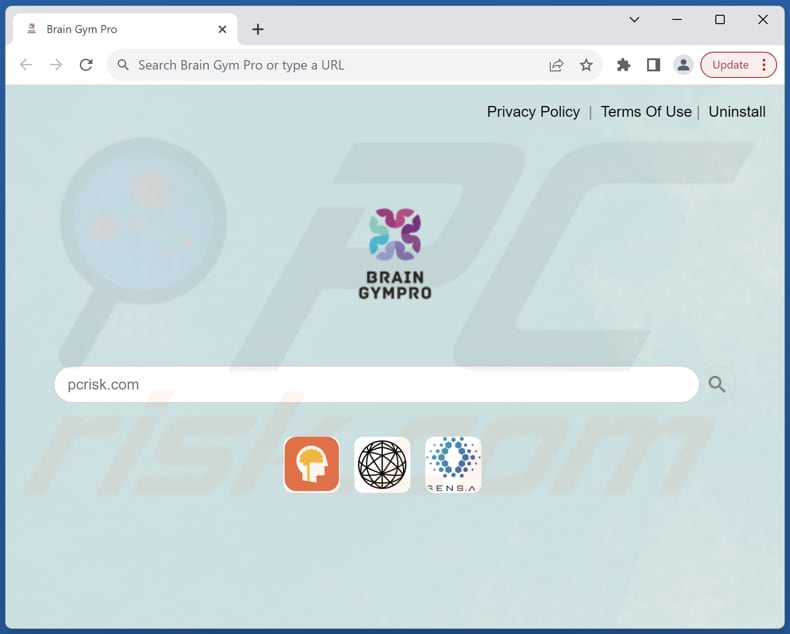The height and width of the screenshot is (634, 790).
Task: Open the Chrome three-dot menu
Action: point(764,65)
